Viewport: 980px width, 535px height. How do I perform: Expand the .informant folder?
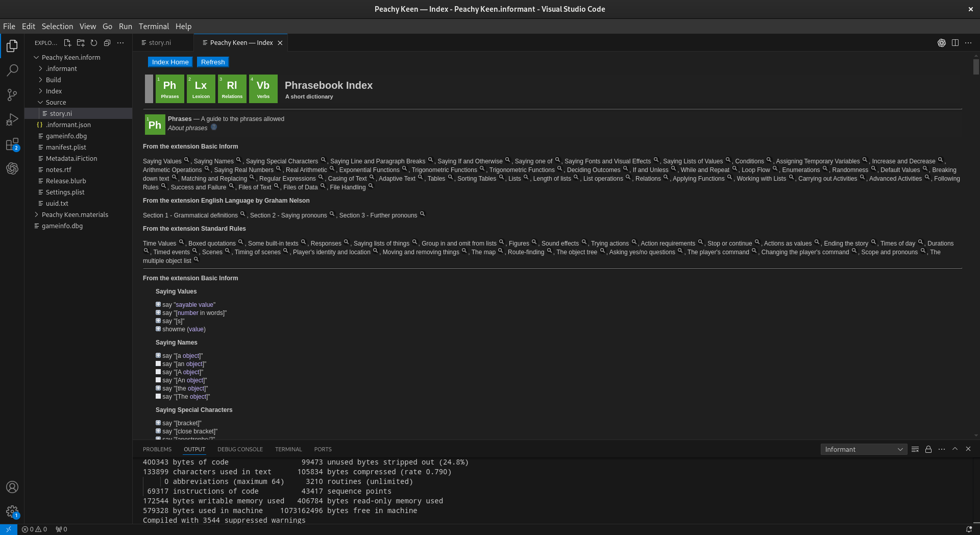point(79,68)
